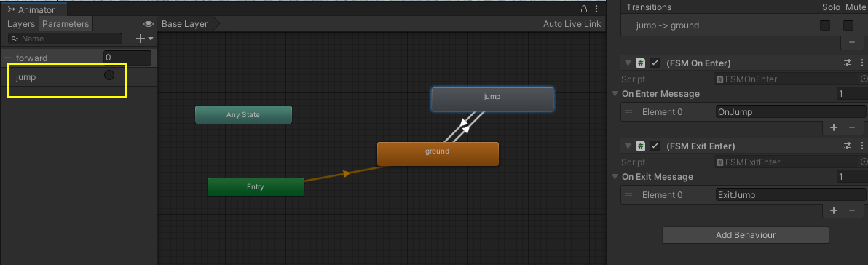The height and width of the screenshot is (265, 868).
Task: Remove element from On Enter Message list
Action: tap(852, 128)
